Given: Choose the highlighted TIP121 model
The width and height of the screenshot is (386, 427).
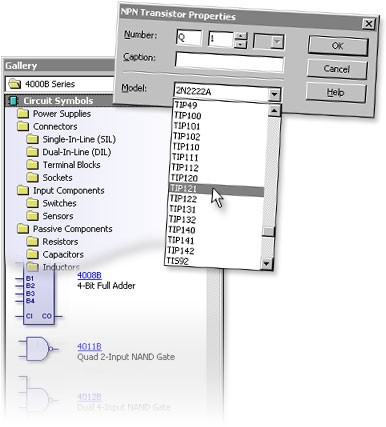Looking at the screenshot, I should pyautogui.click(x=217, y=189).
